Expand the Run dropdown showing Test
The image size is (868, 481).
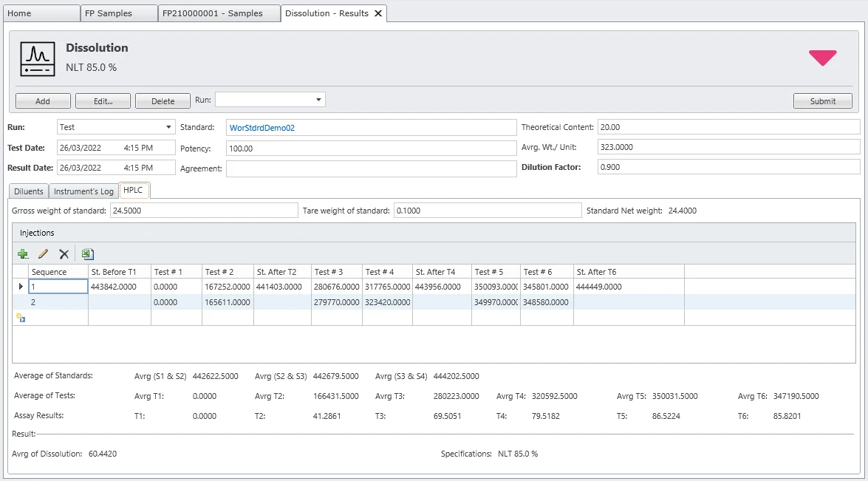(169, 127)
